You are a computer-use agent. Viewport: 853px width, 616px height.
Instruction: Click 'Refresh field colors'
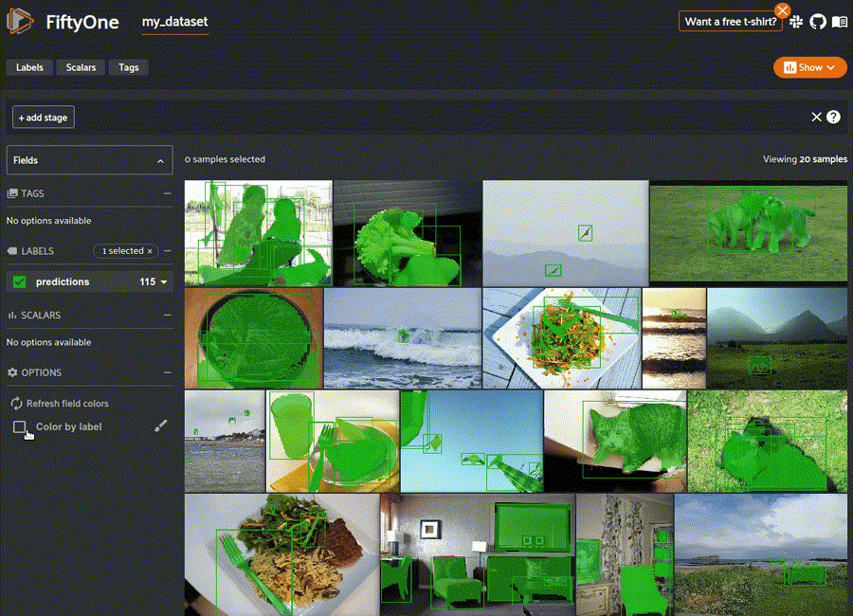[66, 404]
